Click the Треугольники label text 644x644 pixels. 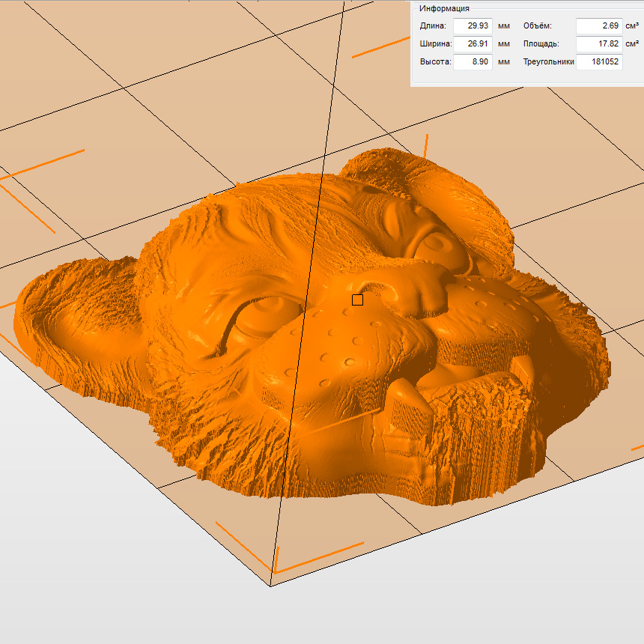pos(547,62)
